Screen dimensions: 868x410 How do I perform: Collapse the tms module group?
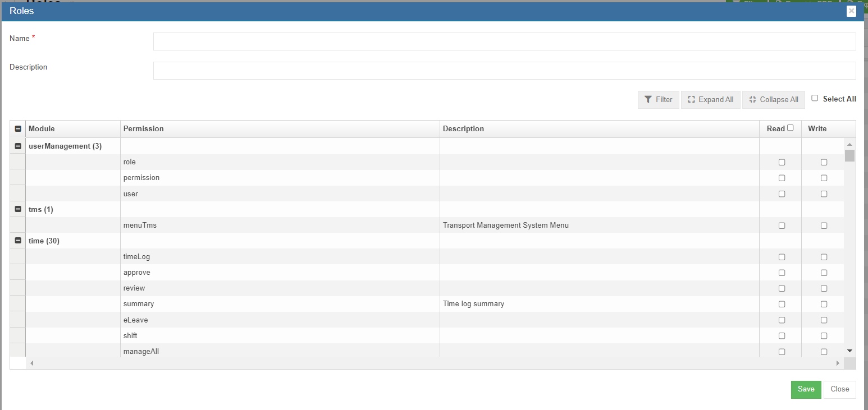coord(18,209)
